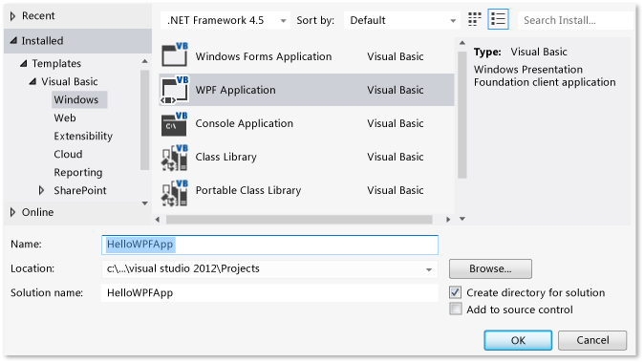Select the Web category in the tree

point(65,117)
